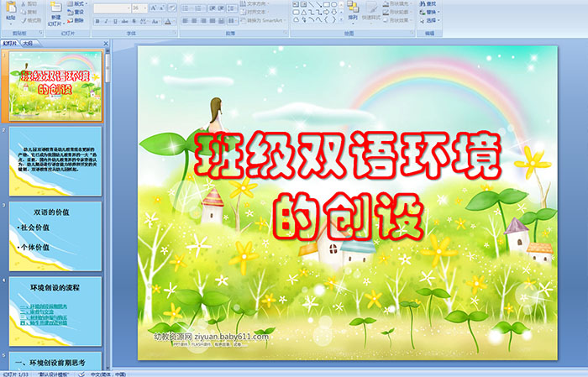Screen dimensions: 588x377
Task: Click the Copy icon in clipboard group
Action: tap(24, 12)
